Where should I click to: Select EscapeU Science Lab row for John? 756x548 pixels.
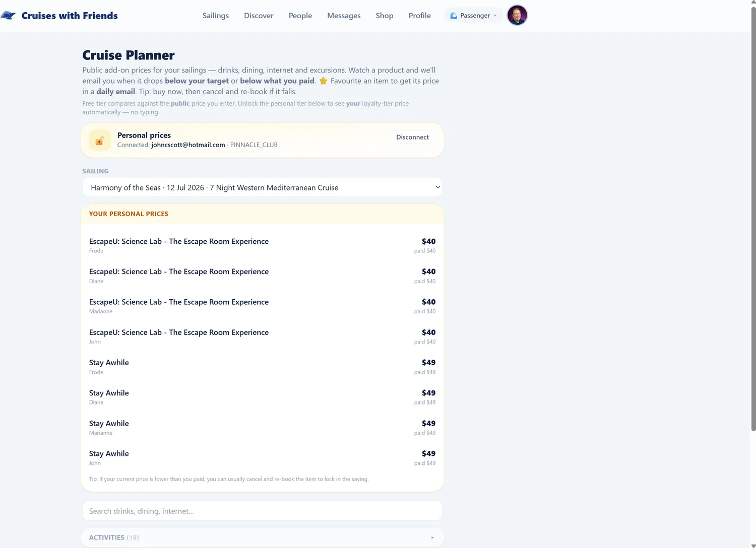pyautogui.click(x=262, y=336)
